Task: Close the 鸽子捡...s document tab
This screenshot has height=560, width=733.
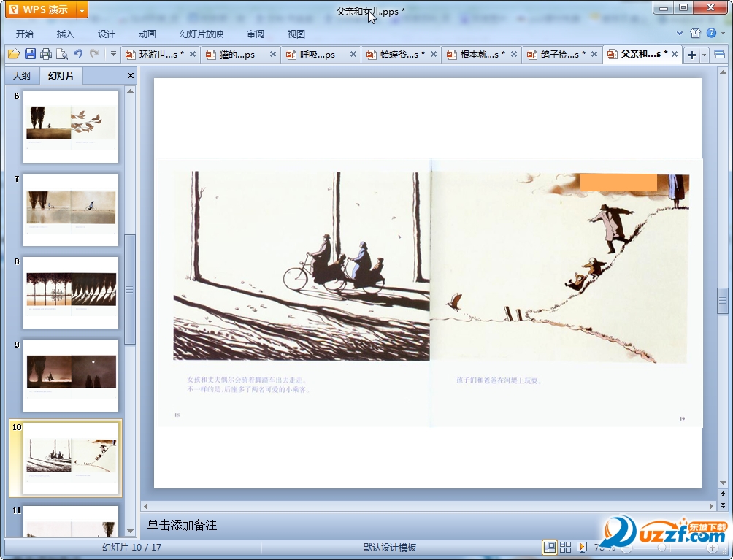Action: pos(594,54)
